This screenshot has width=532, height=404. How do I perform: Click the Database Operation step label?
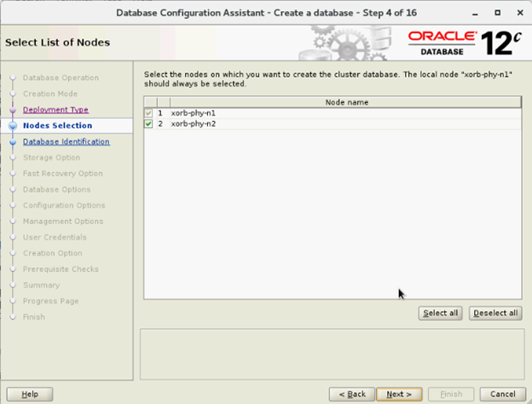(61, 78)
